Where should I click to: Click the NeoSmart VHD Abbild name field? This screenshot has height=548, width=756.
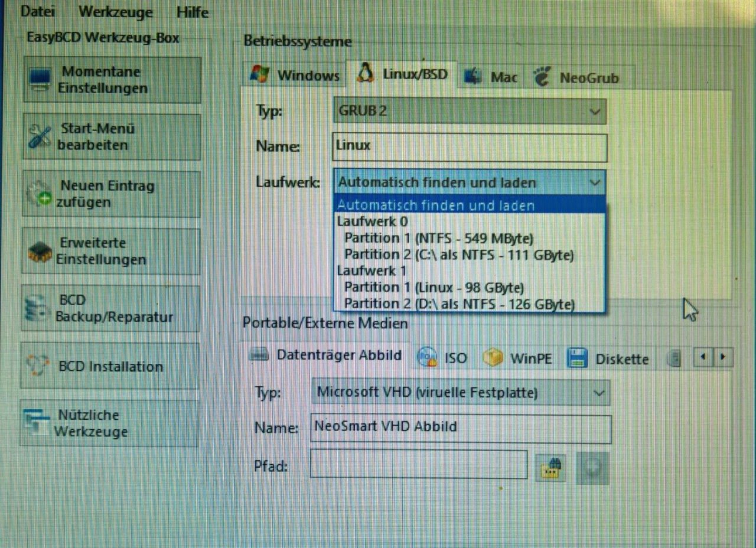(461, 429)
